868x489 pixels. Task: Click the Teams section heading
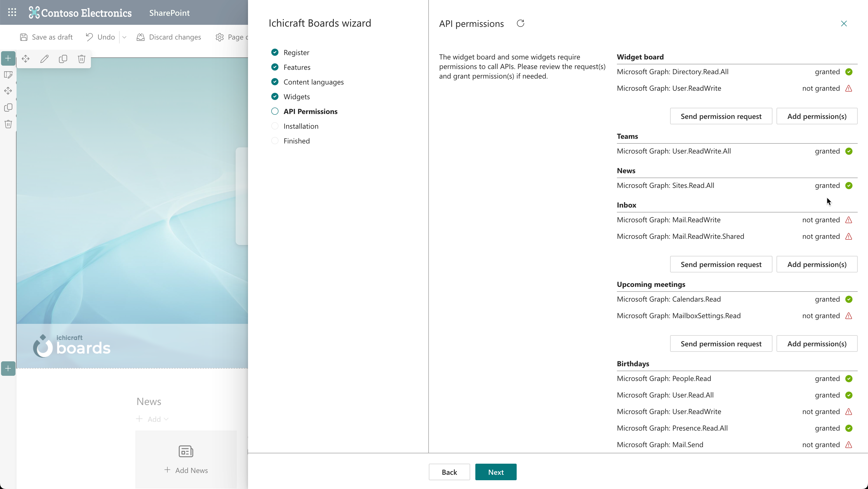tap(627, 136)
